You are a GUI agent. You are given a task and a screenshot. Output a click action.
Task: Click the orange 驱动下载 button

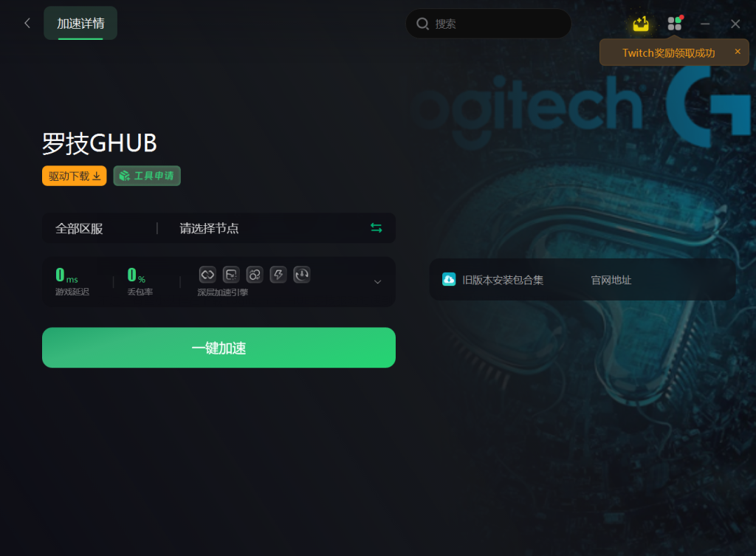point(75,176)
